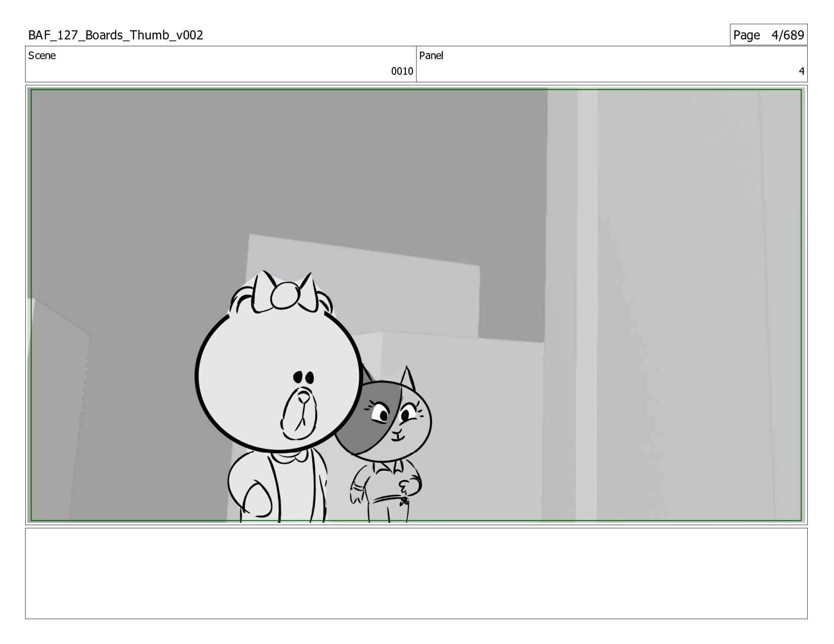Screen dimensions: 834x644
Task: Click the Scene label
Action: (42, 56)
